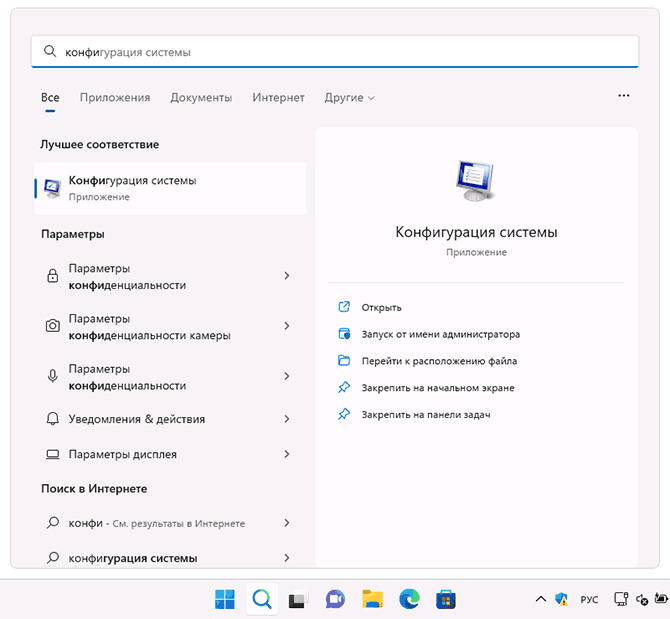Click the taskbar Search icon
The image size is (670, 619).
(262, 599)
